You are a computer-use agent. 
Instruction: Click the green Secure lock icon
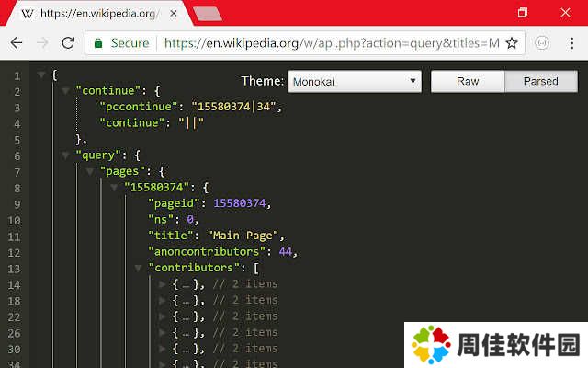click(x=99, y=43)
